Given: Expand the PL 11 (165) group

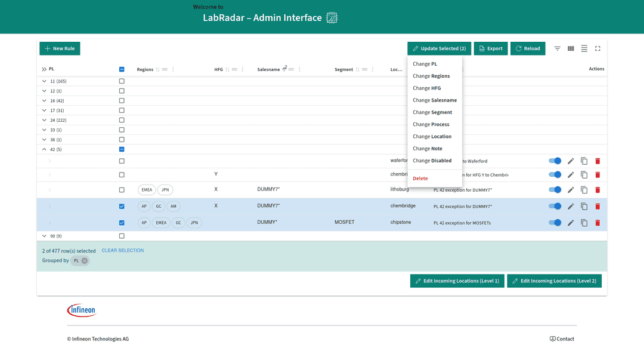Looking at the screenshot, I should pos(44,81).
